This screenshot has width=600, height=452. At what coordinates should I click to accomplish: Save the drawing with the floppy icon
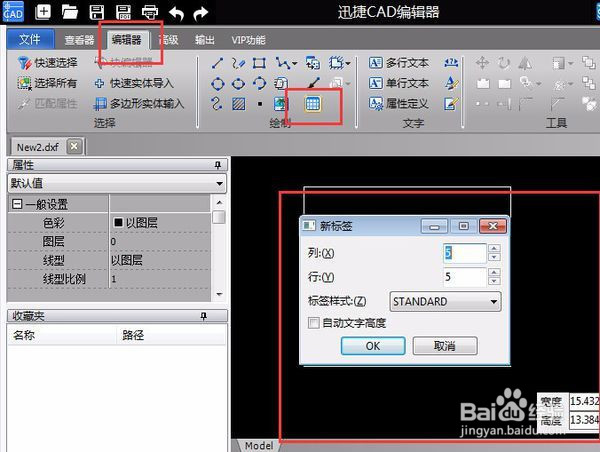pos(96,12)
